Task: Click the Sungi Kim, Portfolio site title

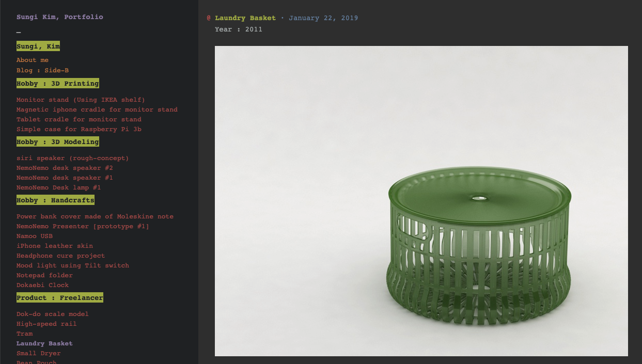Action: click(60, 17)
